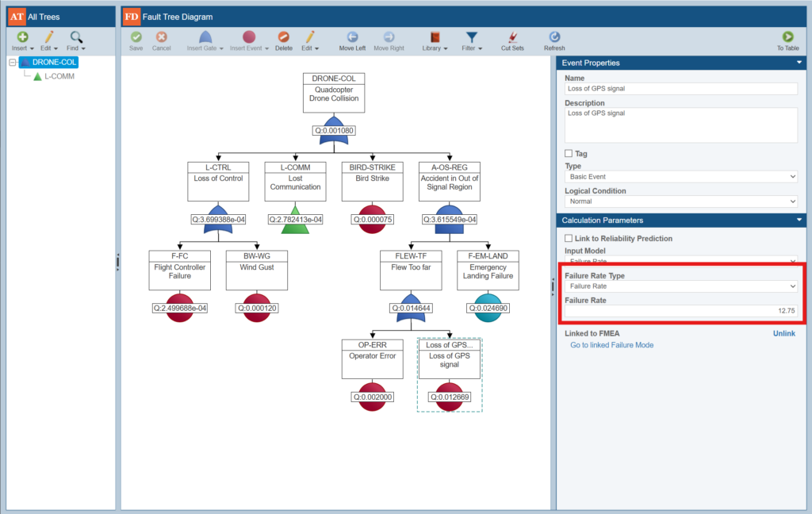This screenshot has height=514, width=812.
Task: Switch to table view with To Table
Action: 787,41
